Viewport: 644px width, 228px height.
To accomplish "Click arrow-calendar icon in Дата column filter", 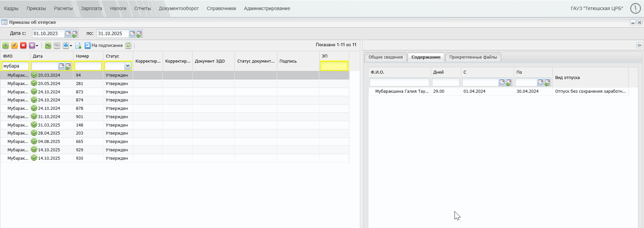I will coord(68,66).
